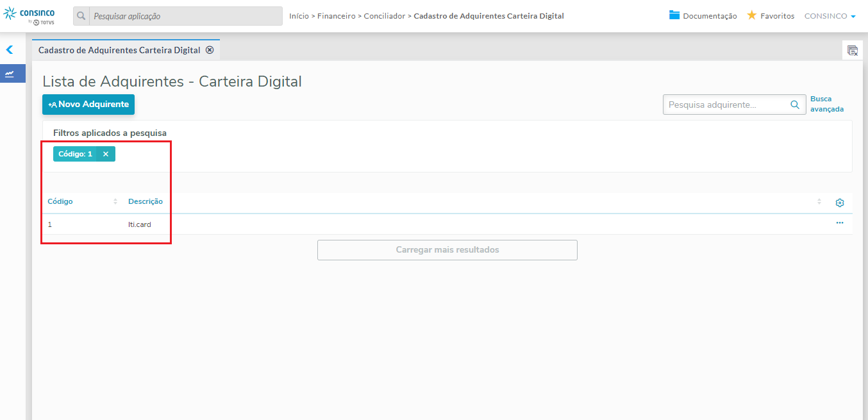Click the sort arrows next to Código
This screenshot has height=420, width=868.
point(115,201)
